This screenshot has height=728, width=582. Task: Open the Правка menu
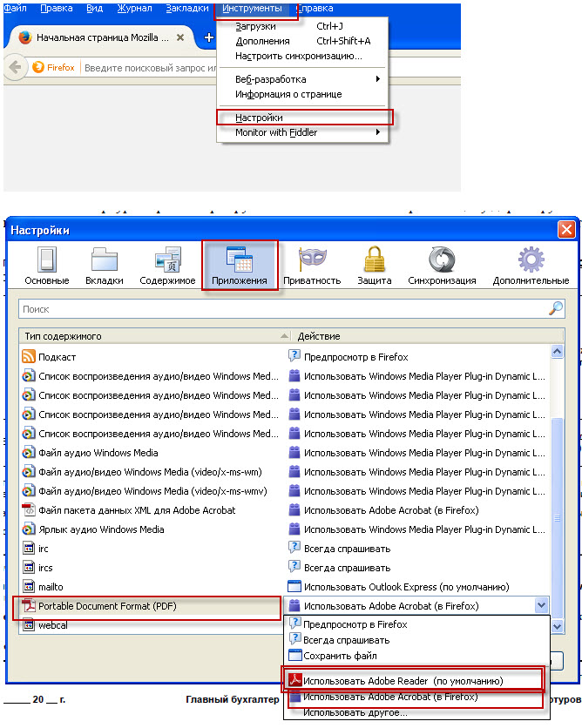[57, 8]
